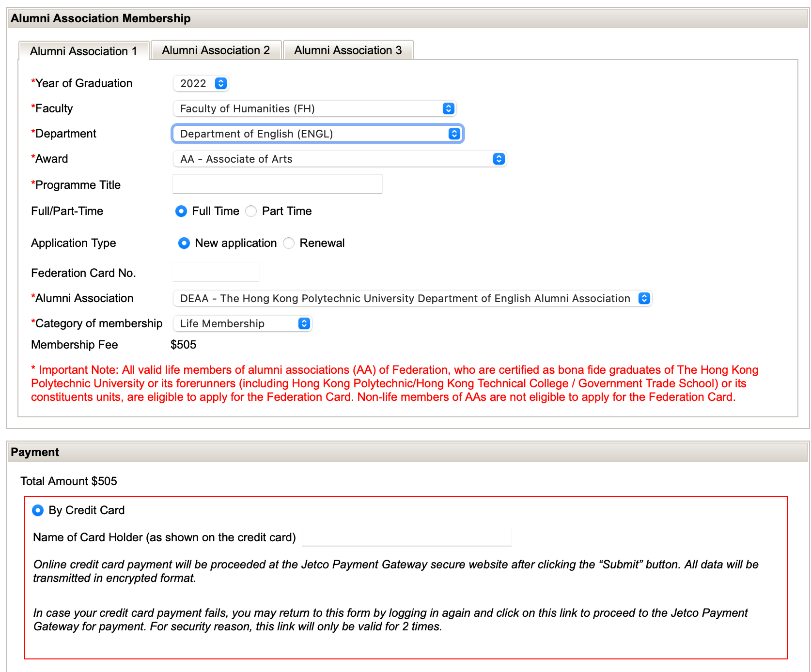Viewport: 811px width, 672px height.
Task: Switch to Alumni Association 1 tab
Action: coord(83,51)
